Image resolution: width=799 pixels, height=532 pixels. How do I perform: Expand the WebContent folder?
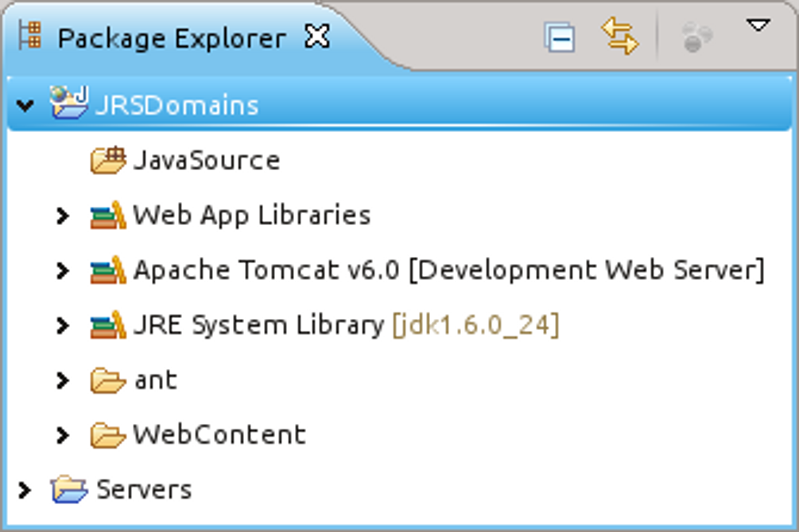pyautogui.click(x=62, y=435)
